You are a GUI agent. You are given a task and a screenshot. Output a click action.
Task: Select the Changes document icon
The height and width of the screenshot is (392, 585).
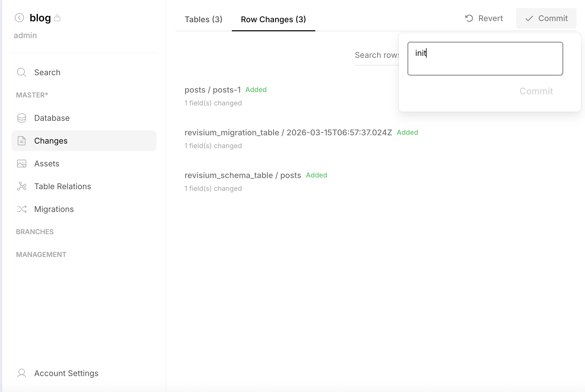point(21,140)
